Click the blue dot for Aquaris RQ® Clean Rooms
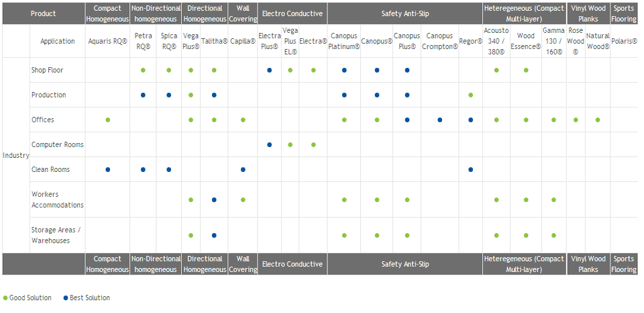This screenshot has width=644, height=313. point(107,169)
